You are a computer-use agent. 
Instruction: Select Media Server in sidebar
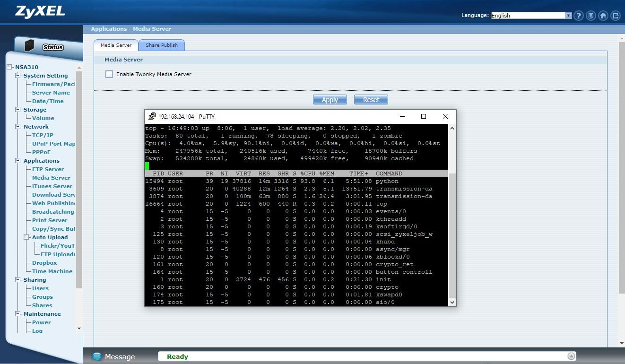click(51, 178)
